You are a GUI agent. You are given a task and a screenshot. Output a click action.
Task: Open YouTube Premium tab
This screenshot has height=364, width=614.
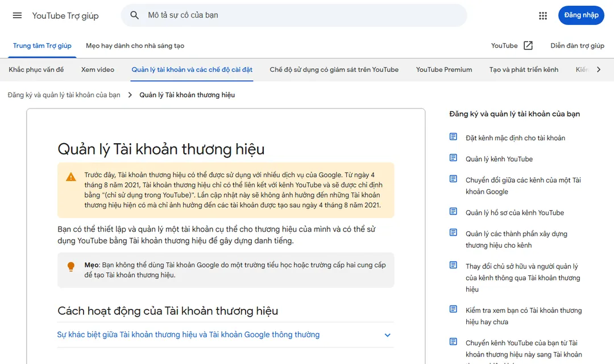click(x=444, y=70)
